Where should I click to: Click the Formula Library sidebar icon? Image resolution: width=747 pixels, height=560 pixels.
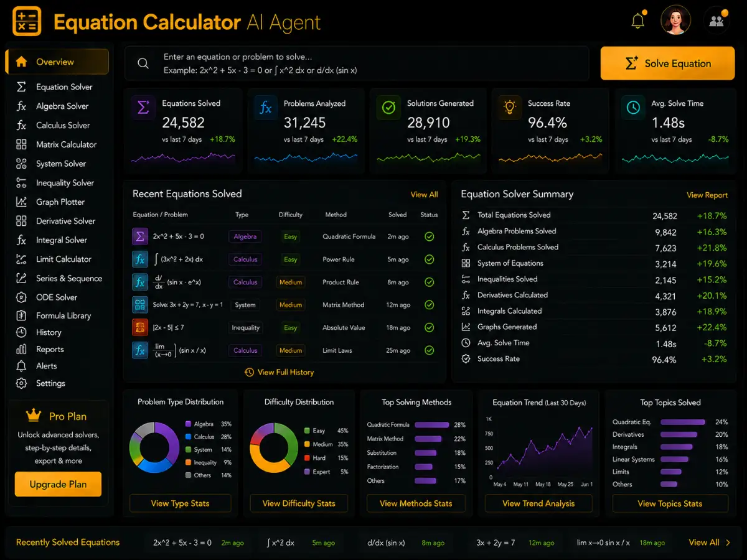click(21, 315)
